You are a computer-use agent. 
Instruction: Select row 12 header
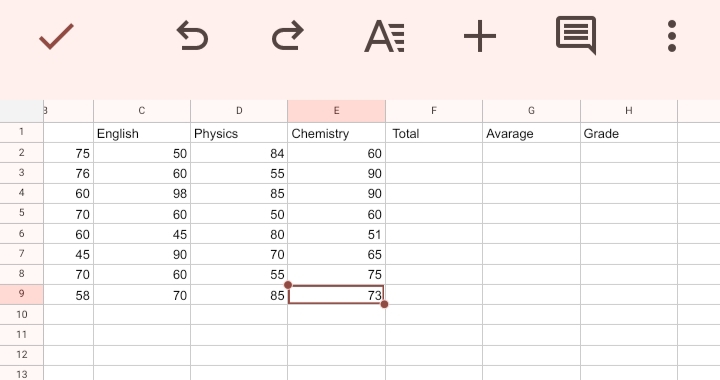(x=22, y=355)
